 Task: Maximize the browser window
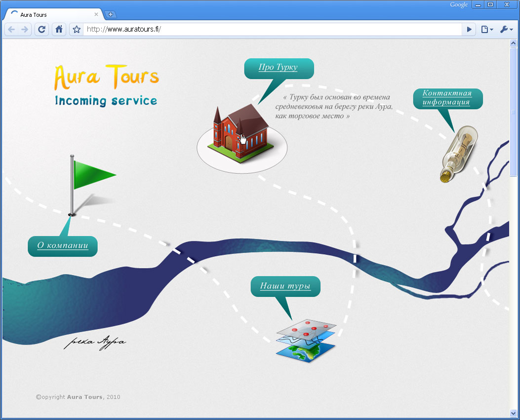pyautogui.click(x=490, y=4)
